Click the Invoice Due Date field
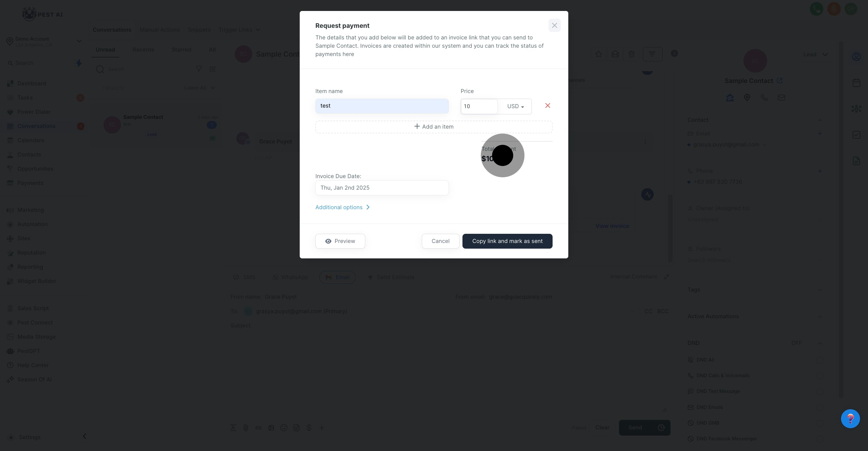The image size is (868, 451). 382,188
